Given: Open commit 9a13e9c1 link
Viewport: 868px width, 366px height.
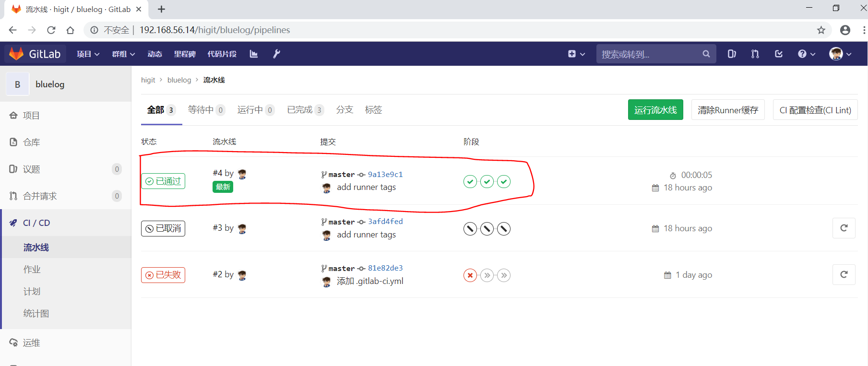Looking at the screenshot, I should (385, 174).
